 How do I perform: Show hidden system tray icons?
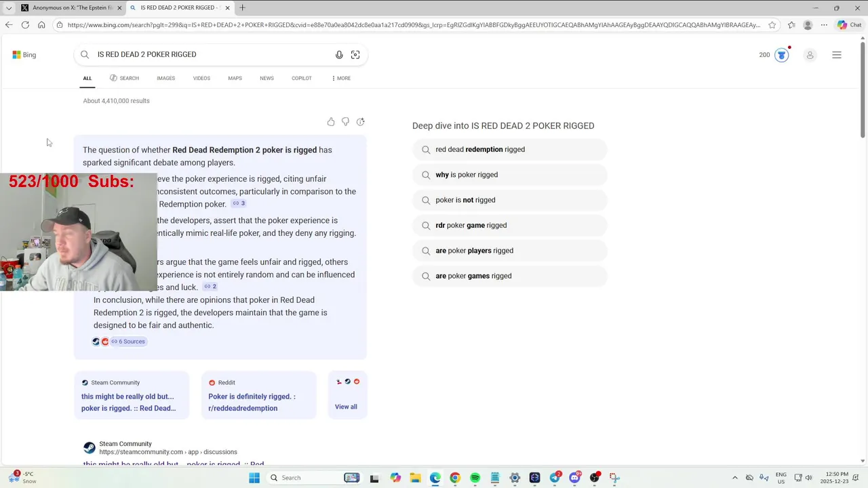(x=734, y=478)
